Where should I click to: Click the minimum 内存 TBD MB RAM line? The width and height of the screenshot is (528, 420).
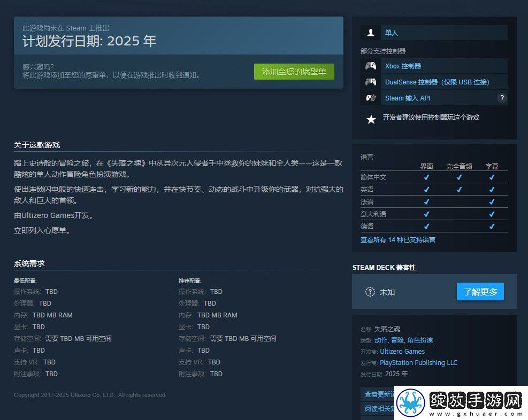click(43, 315)
